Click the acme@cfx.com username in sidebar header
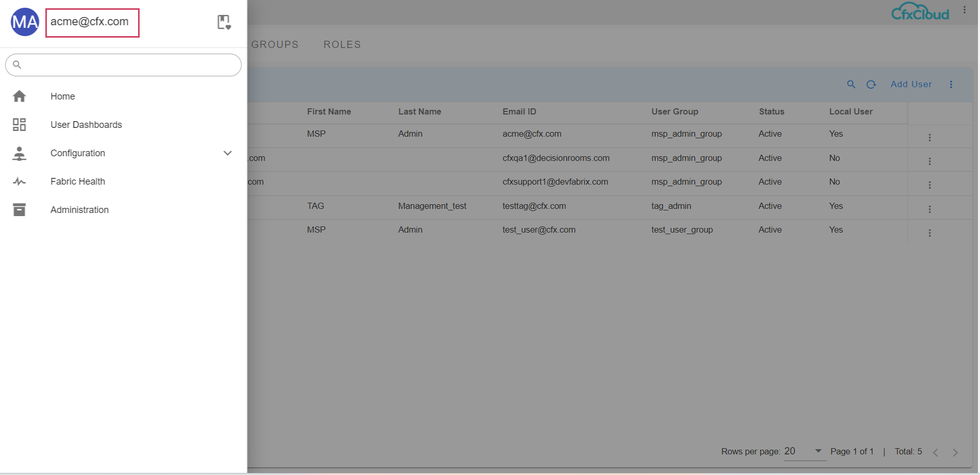 click(90, 22)
